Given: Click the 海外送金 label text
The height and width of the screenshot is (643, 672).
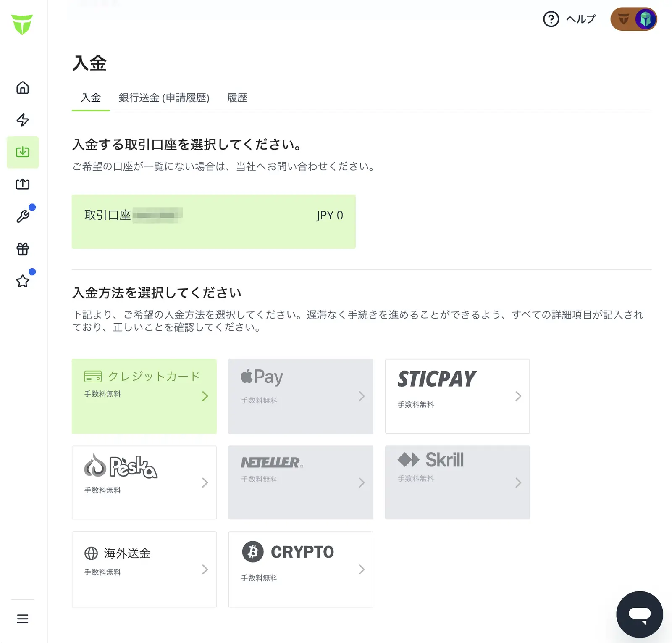Looking at the screenshot, I should click(127, 553).
